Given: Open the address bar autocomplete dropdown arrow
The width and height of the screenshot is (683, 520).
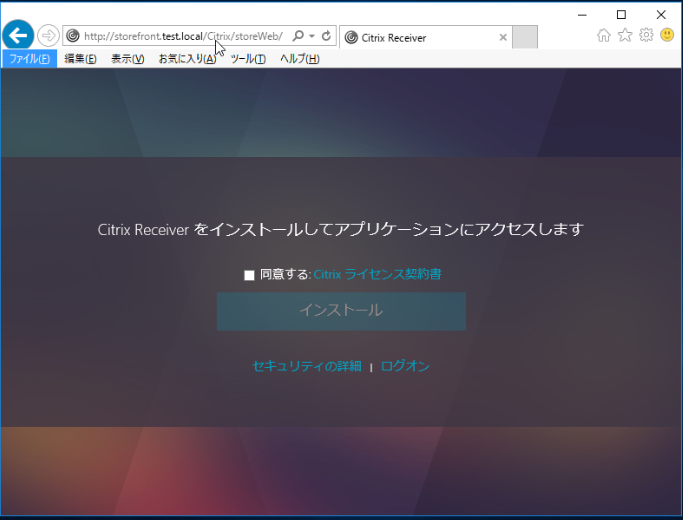Looking at the screenshot, I should click(312, 36).
